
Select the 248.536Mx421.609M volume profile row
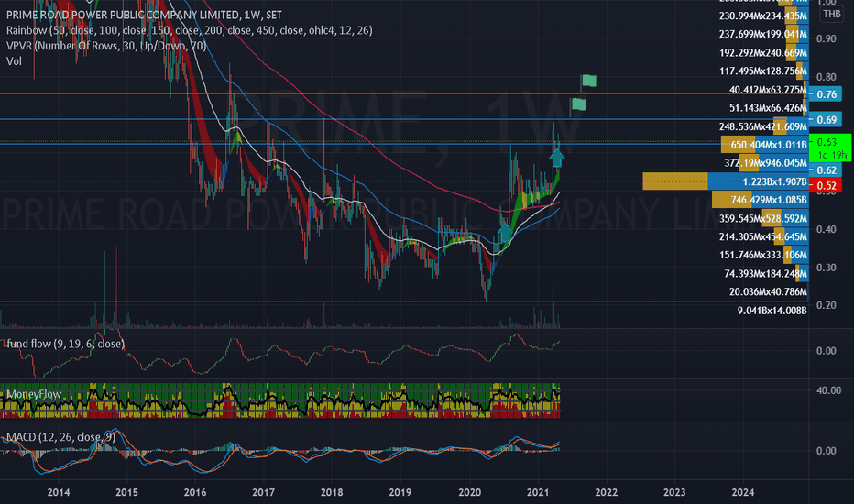click(763, 127)
